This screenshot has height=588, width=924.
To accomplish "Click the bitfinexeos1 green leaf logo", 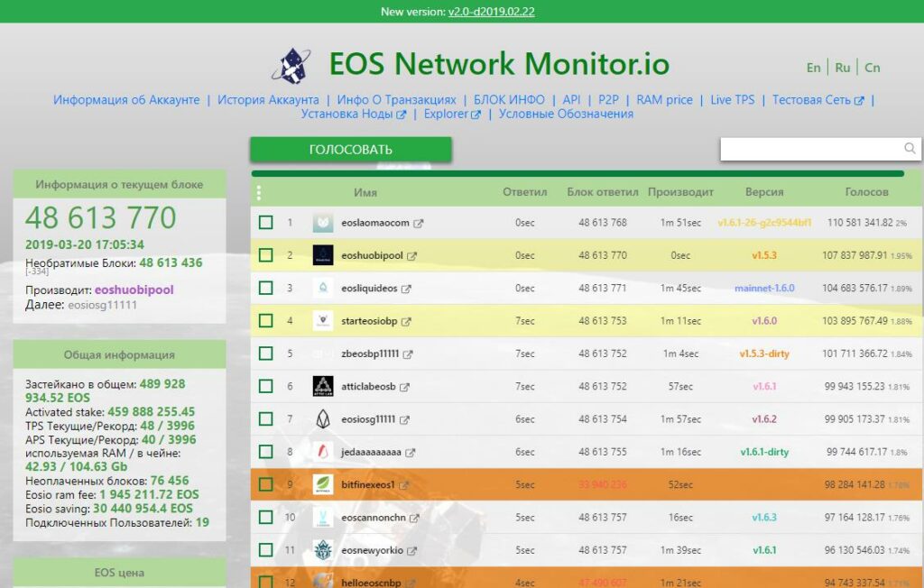I will (323, 484).
